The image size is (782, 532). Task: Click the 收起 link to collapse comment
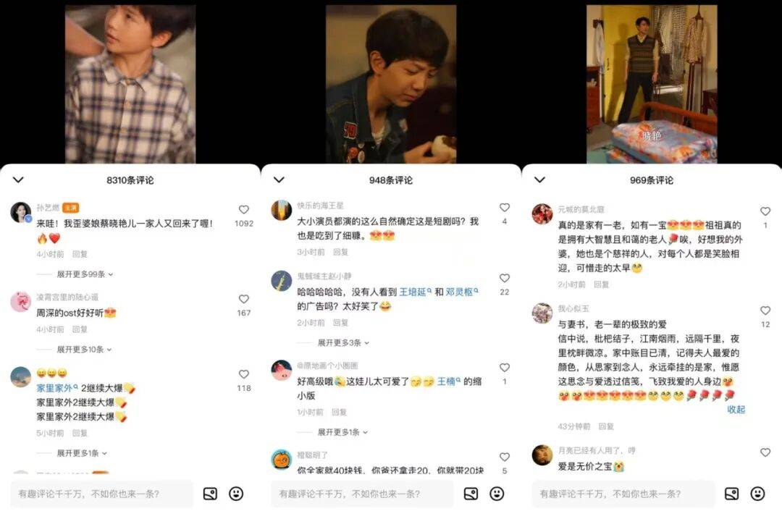pos(736,410)
